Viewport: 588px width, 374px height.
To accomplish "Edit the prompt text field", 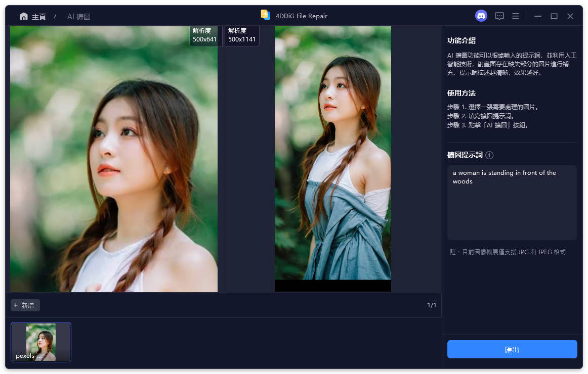I will 512,202.
